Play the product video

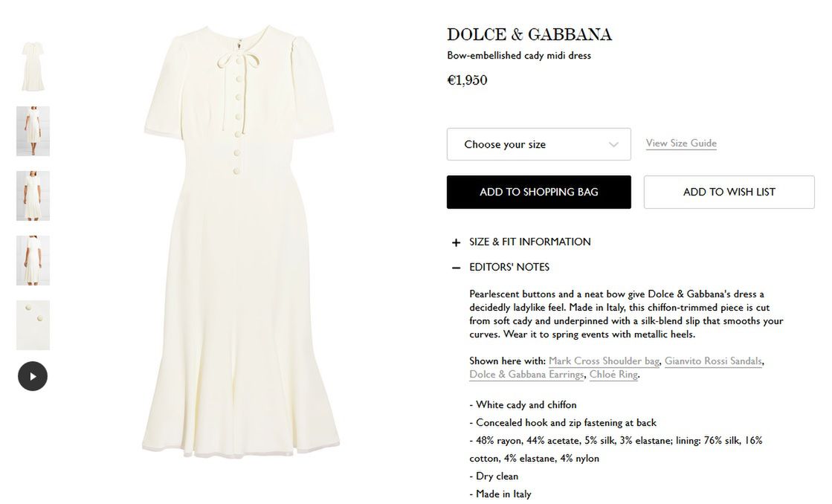coord(33,376)
